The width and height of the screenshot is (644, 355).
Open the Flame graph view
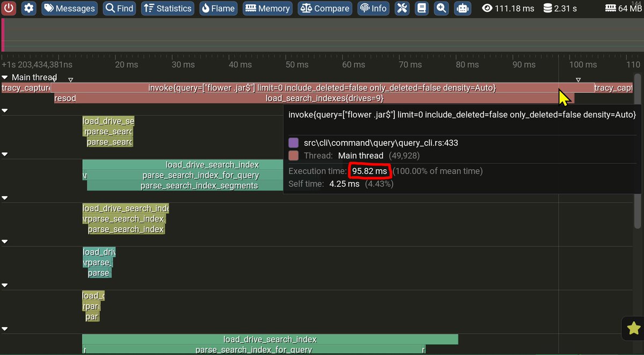click(x=218, y=8)
